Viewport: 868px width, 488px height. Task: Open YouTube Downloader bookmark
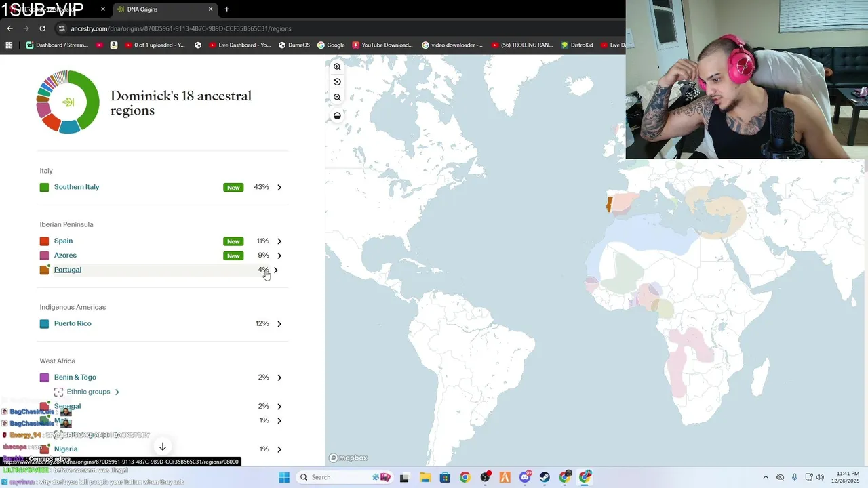tap(382, 45)
